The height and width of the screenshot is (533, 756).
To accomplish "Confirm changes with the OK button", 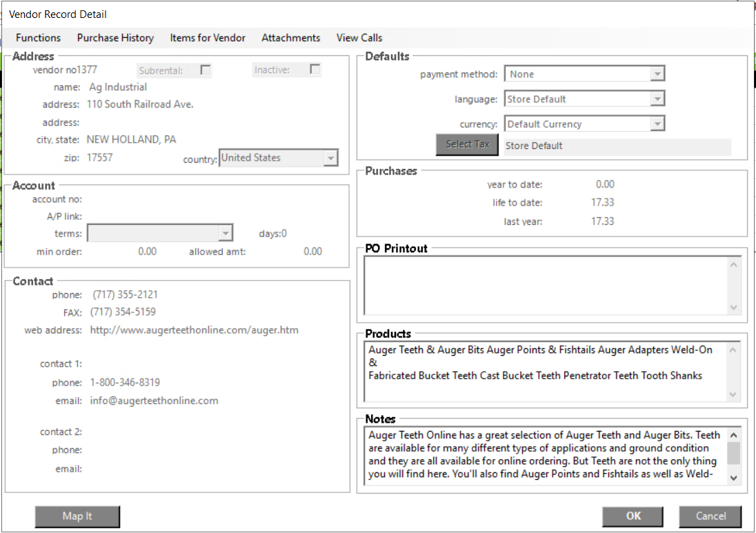I will [x=633, y=516].
